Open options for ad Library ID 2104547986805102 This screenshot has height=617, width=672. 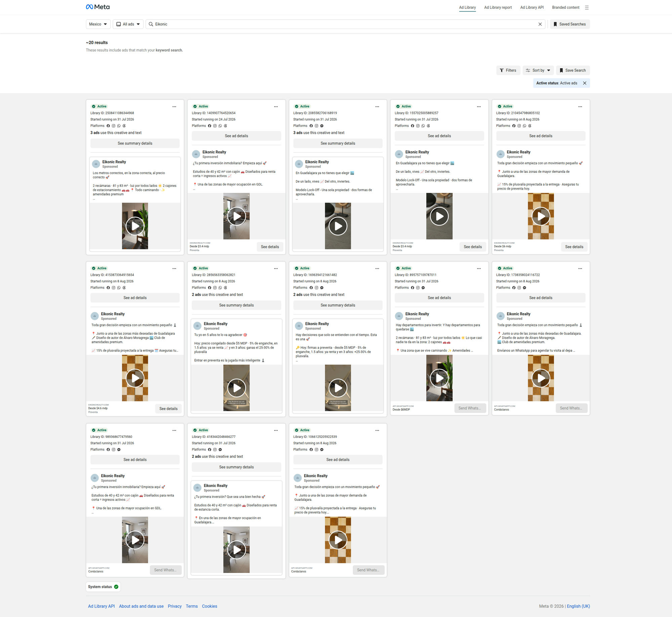580,107
